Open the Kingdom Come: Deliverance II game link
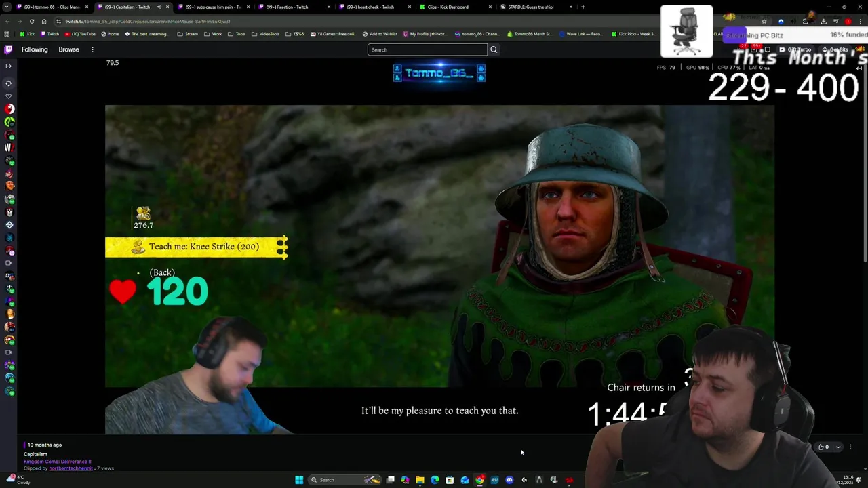The image size is (868, 488). pyautogui.click(x=57, y=462)
